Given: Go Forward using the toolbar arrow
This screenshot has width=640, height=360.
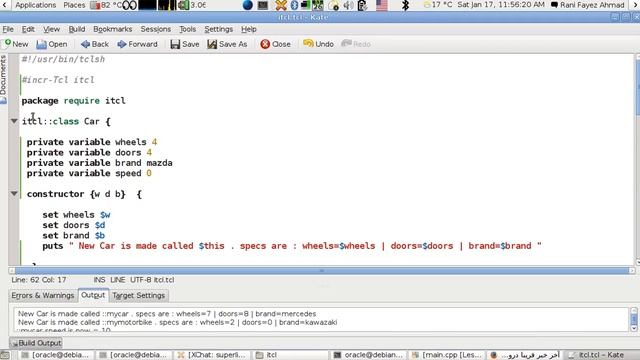Looking at the screenshot, I should [x=137, y=44].
